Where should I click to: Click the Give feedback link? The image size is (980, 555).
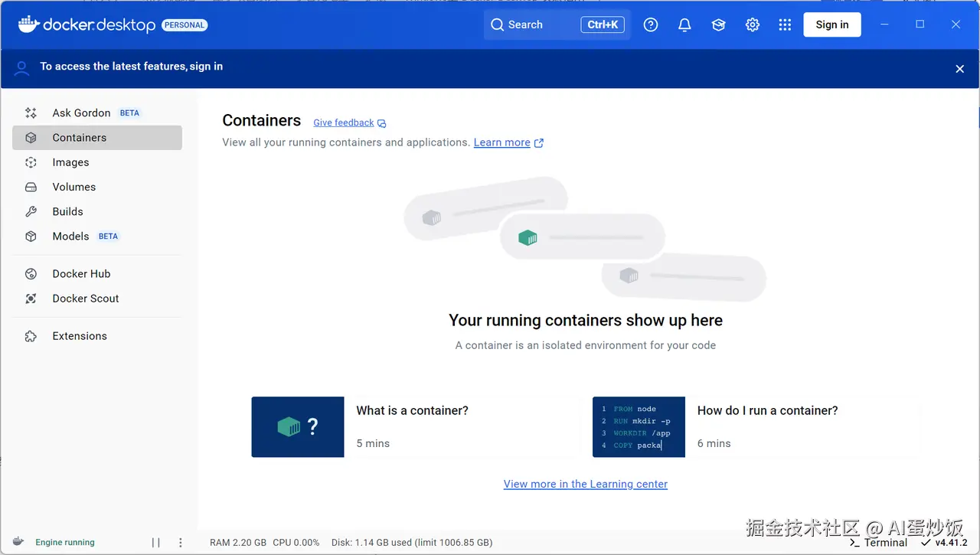[x=343, y=122]
